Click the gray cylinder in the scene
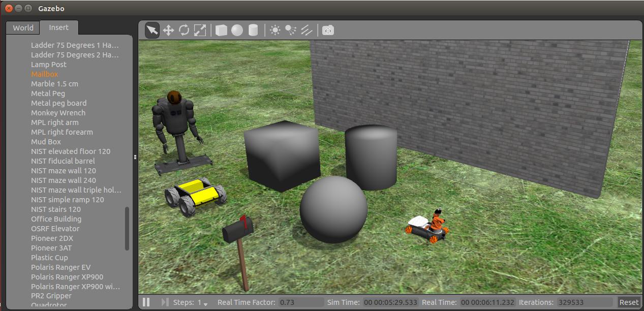 [x=371, y=157]
